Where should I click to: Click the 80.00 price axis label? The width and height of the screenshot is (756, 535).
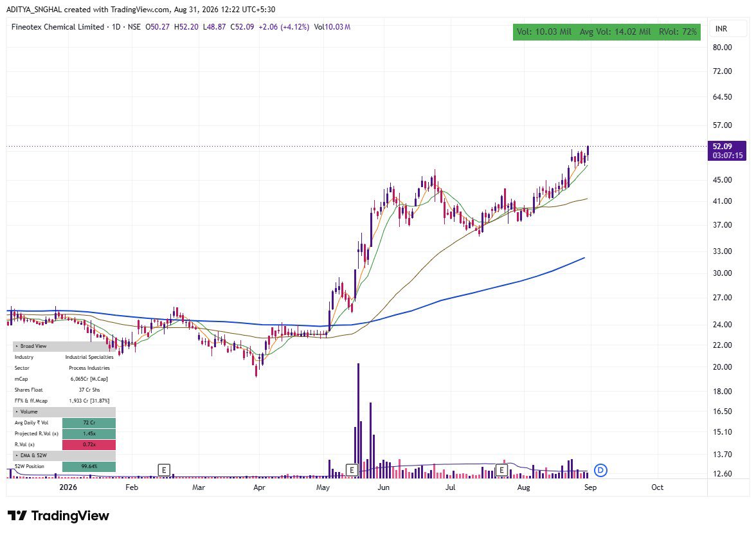click(723, 48)
